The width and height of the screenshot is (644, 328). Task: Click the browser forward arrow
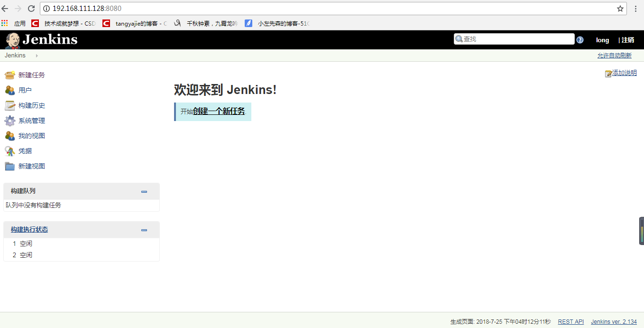[x=18, y=9]
